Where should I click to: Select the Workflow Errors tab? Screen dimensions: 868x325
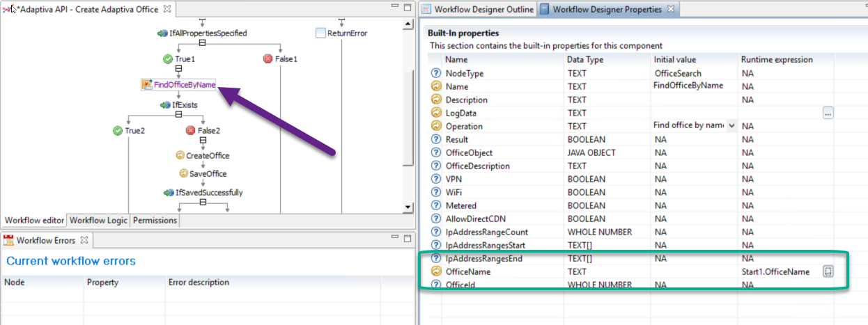45,241
